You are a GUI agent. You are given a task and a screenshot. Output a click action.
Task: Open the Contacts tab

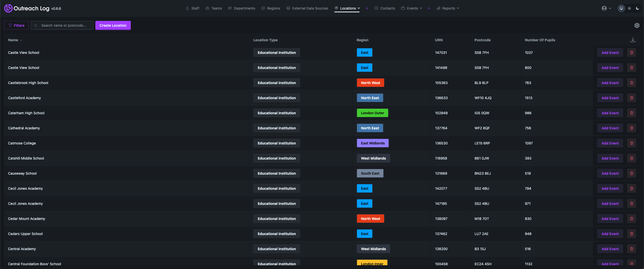tap(385, 8)
